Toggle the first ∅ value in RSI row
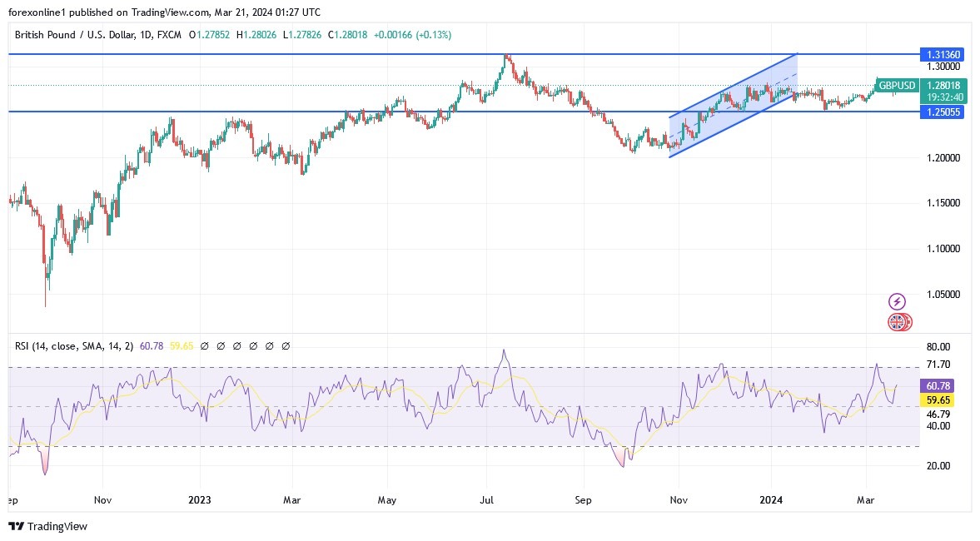 pos(203,345)
